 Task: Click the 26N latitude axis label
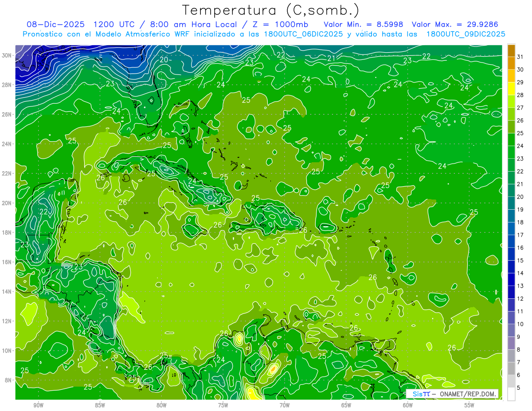click(x=7, y=114)
